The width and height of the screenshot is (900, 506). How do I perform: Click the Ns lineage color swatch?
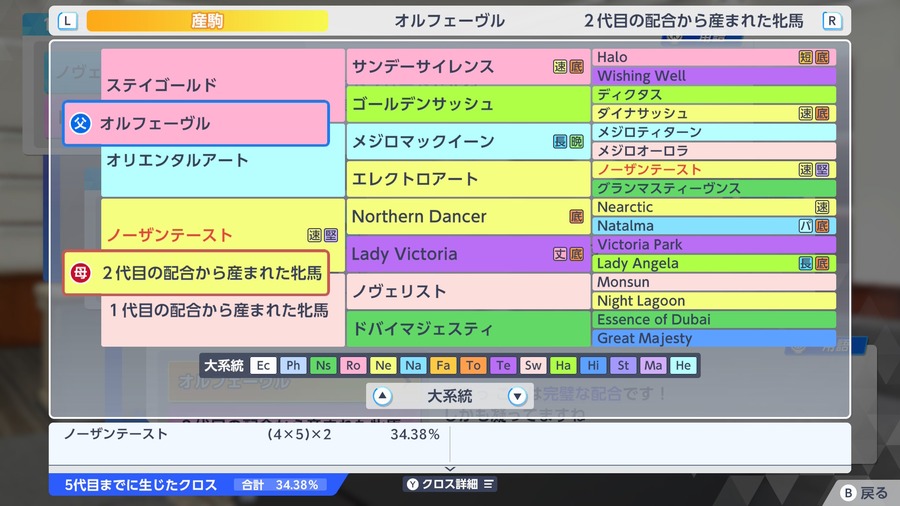coord(323,365)
